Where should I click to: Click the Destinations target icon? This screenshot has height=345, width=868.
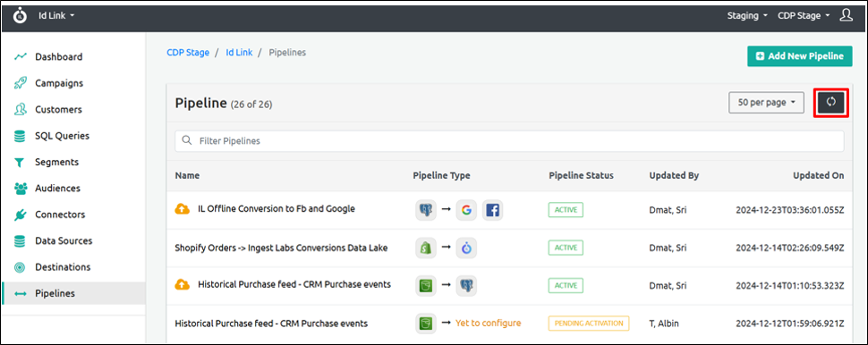[21, 267]
